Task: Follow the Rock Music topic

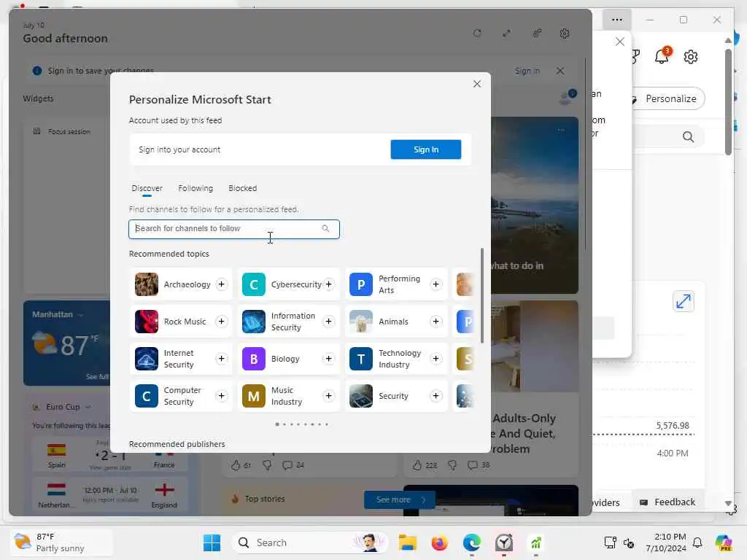Action: point(222,322)
